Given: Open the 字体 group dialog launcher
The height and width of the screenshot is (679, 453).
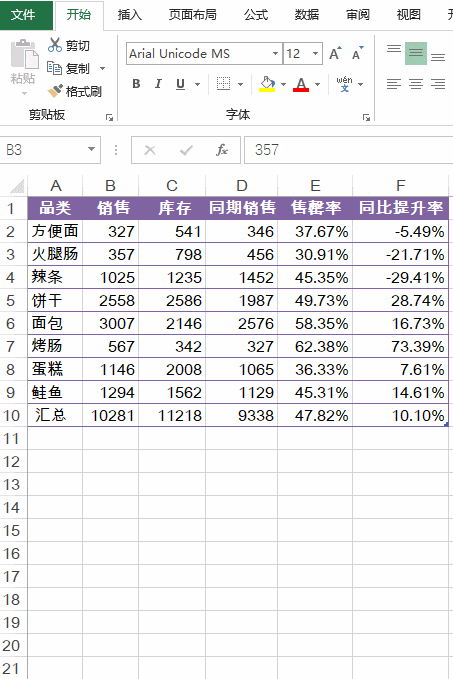Looking at the screenshot, I should coord(366,117).
